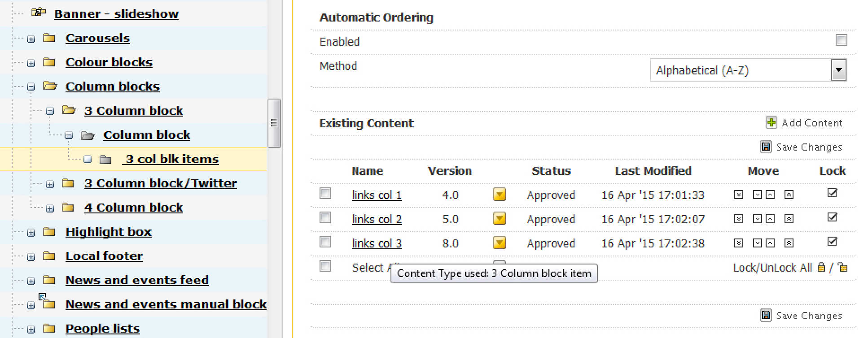868x338 pixels.
Task: Enable Automatic Ordering checkbox
Action: click(841, 40)
